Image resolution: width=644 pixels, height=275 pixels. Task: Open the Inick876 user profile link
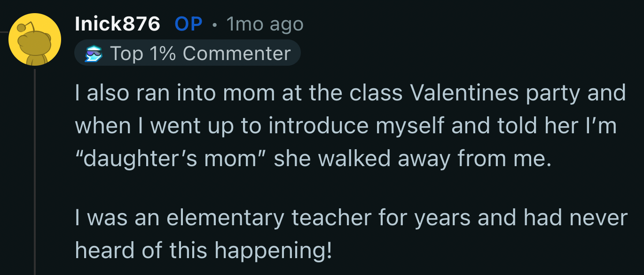[x=118, y=24]
